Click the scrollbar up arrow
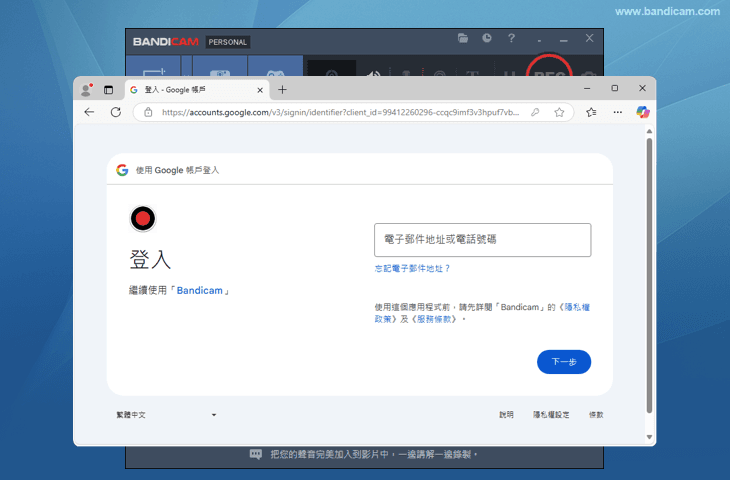 tap(649, 131)
